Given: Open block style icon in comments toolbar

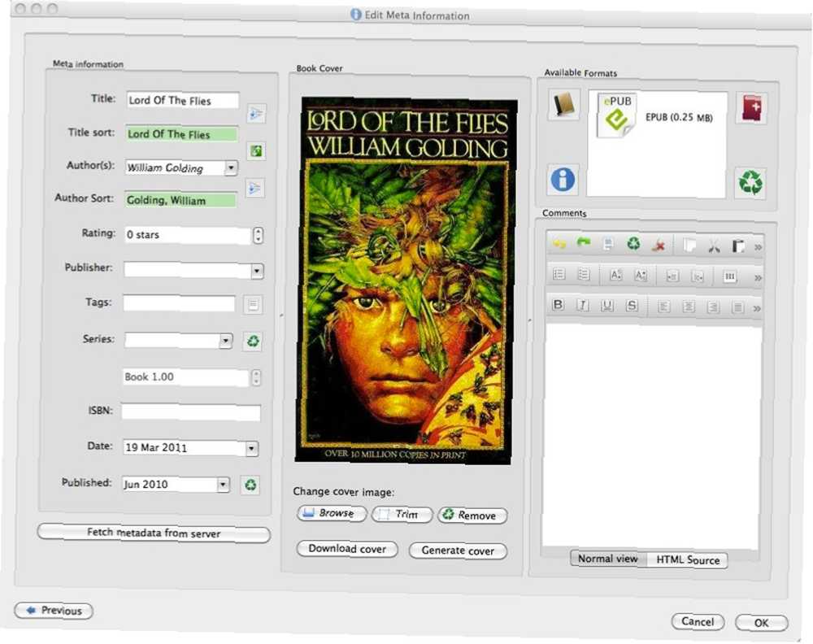Looking at the screenshot, I should pyautogui.click(x=730, y=276).
